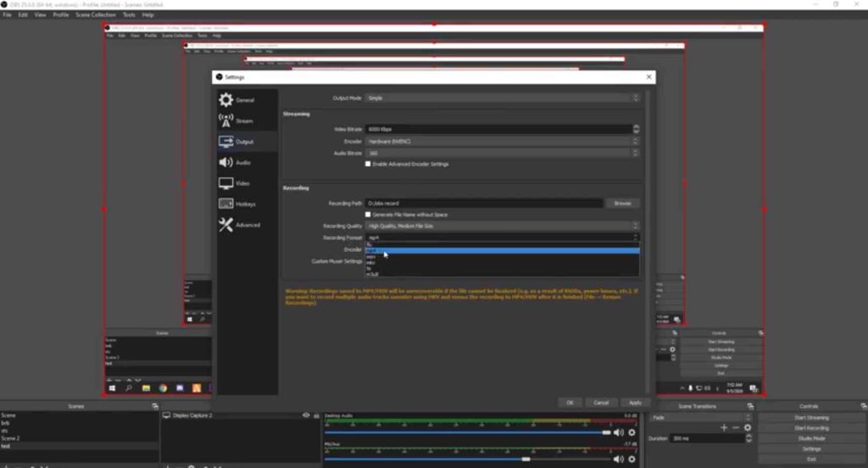Open the Profile menu
868x468 pixels.
point(61,15)
